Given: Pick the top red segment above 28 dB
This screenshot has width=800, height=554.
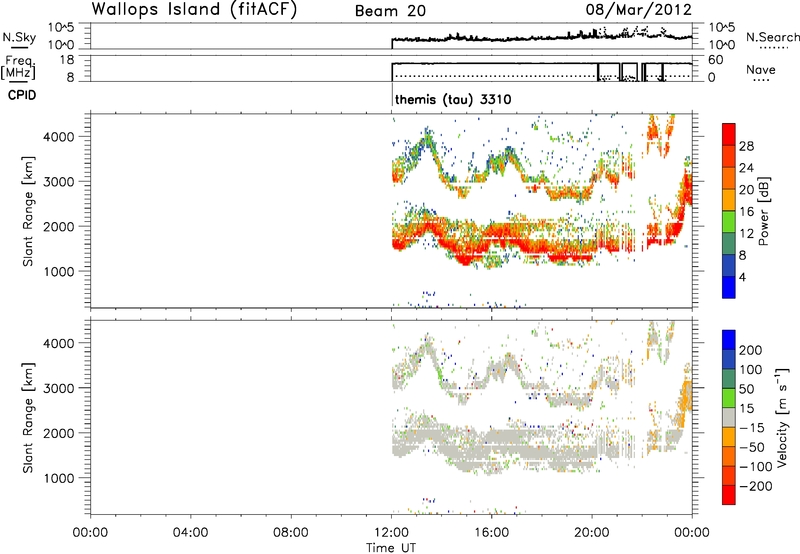Looking at the screenshot, I should pyautogui.click(x=729, y=134).
